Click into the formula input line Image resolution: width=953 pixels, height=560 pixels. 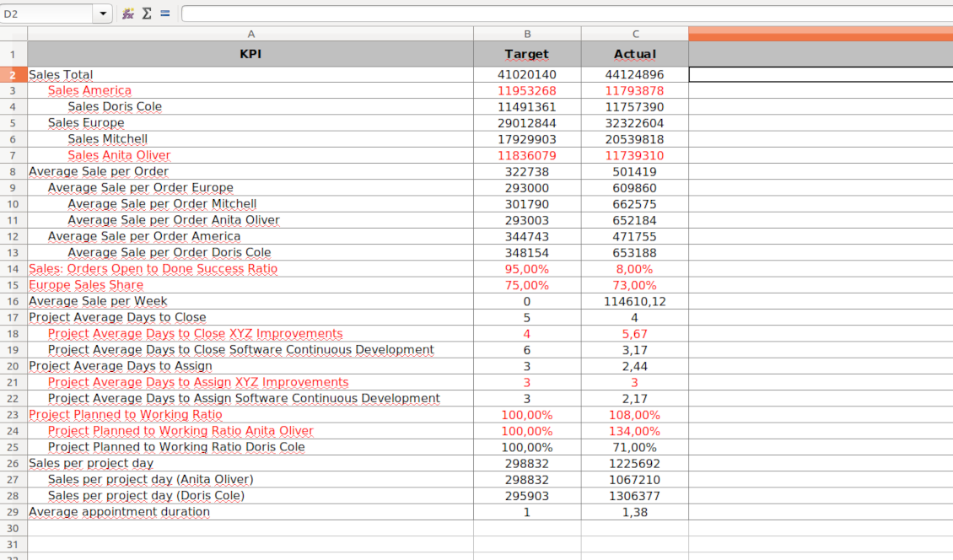click(567, 13)
